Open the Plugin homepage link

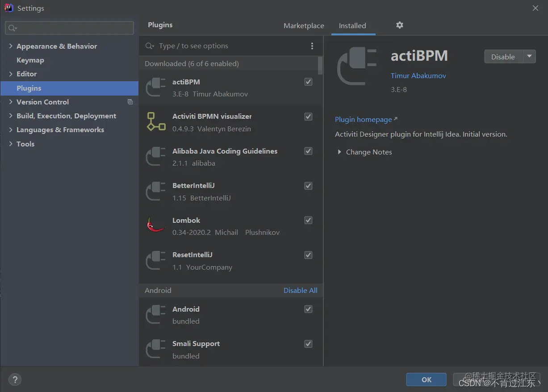point(366,119)
